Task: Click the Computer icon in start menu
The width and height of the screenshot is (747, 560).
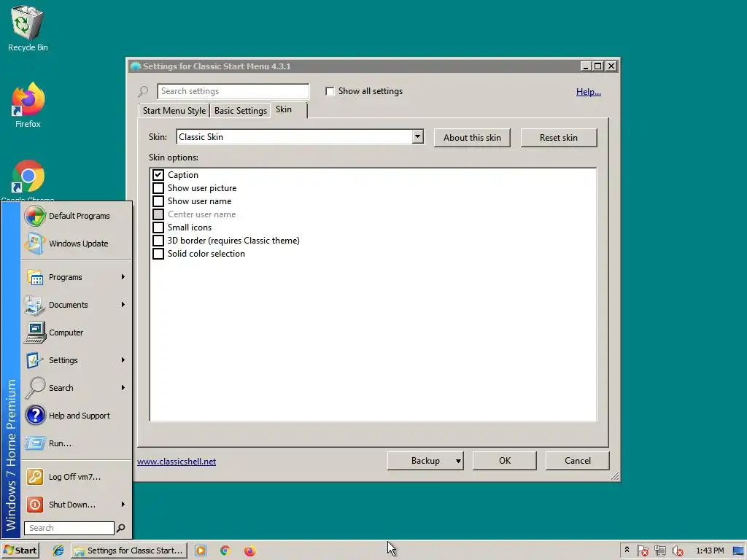Action: 35,332
